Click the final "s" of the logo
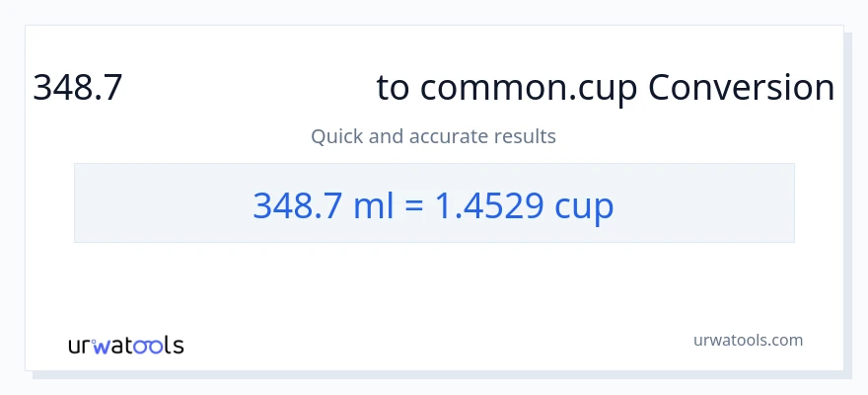This screenshot has height=395, width=868. (178, 346)
